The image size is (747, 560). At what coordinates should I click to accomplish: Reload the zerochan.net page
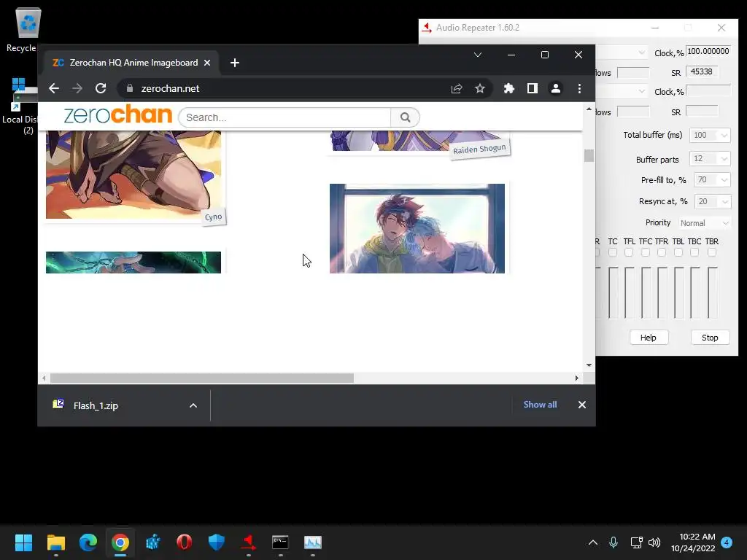(x=101, y=88)
